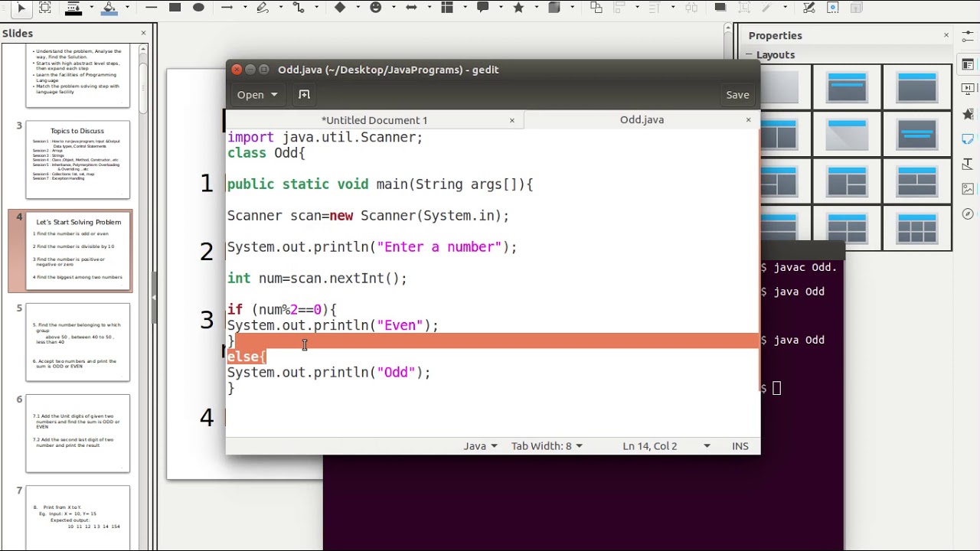Viewport: 980px width, 551px height.
Task: Open the Gallery sidebar deck
Action: coord(969,189)
